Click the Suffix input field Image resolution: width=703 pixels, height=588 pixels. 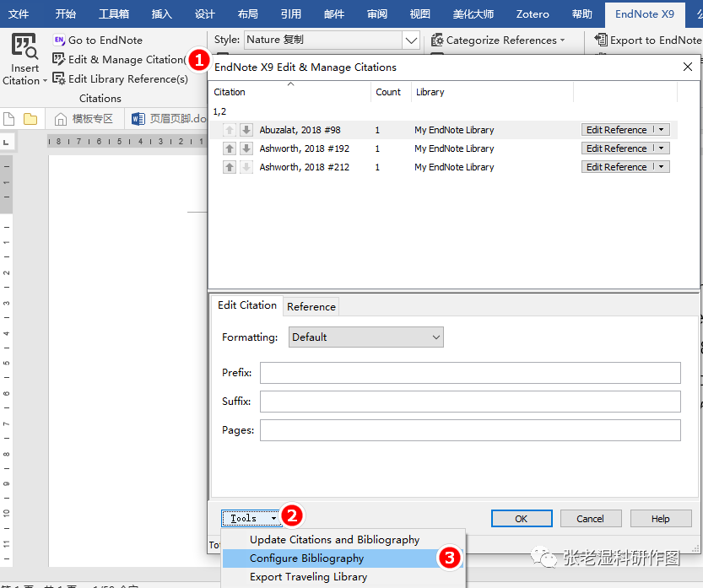[x=470, y=402]
